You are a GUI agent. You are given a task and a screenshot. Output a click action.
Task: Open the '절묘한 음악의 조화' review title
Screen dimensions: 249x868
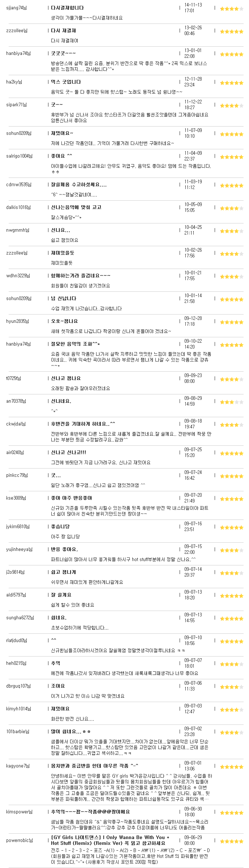76,344
